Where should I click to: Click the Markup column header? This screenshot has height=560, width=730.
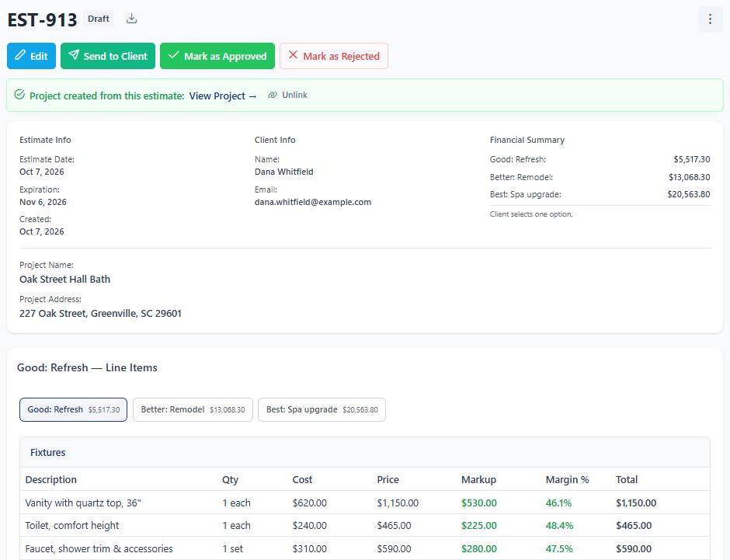click(478, 479)
